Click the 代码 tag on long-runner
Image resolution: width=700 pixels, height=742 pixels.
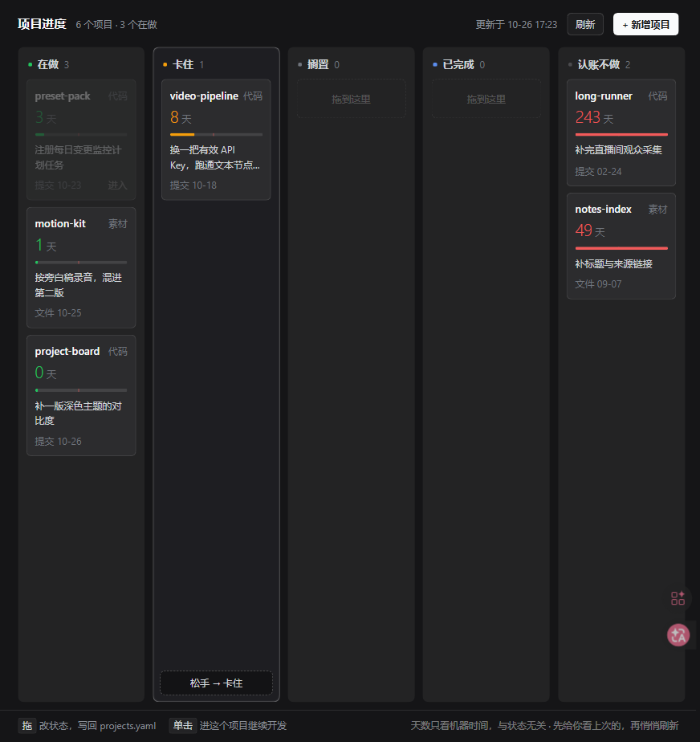657,96
